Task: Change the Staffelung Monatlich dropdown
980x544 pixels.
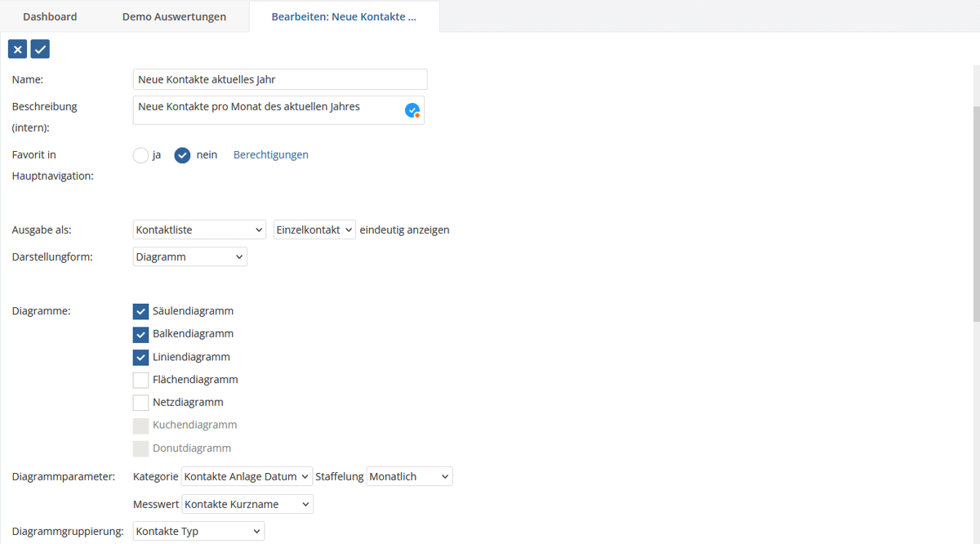Action: [x=409, y=476]
